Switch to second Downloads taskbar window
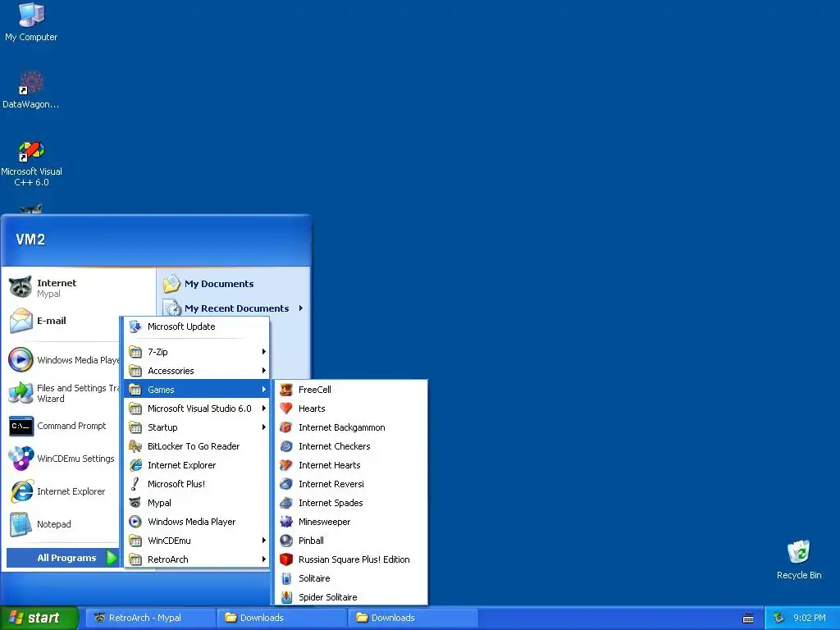 click(x=413, y=618)
